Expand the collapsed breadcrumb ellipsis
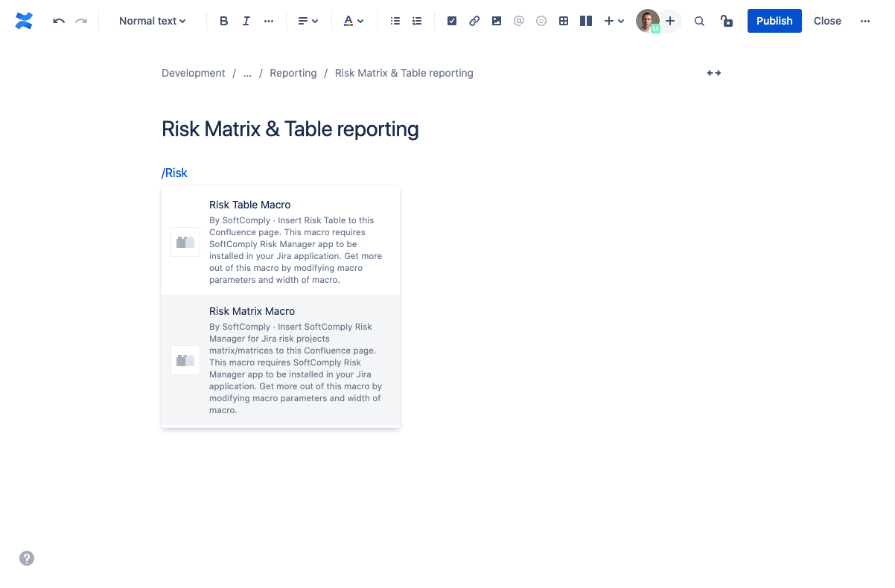Image resolution: width=895 pixels, height=588 pixels. (x=247, y=73)
